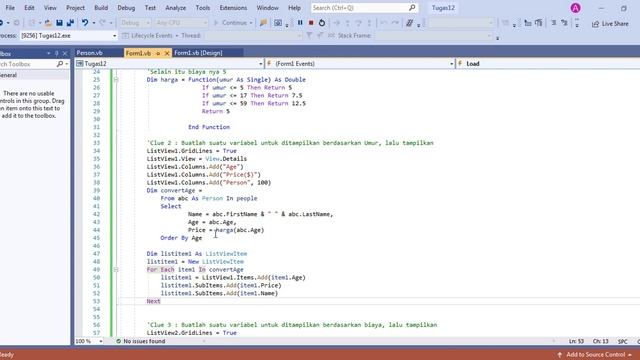This screenshot has width=640, height=360.
Task: Open the Continue button dropdown arrow
Action: click(x=251, y=23)
